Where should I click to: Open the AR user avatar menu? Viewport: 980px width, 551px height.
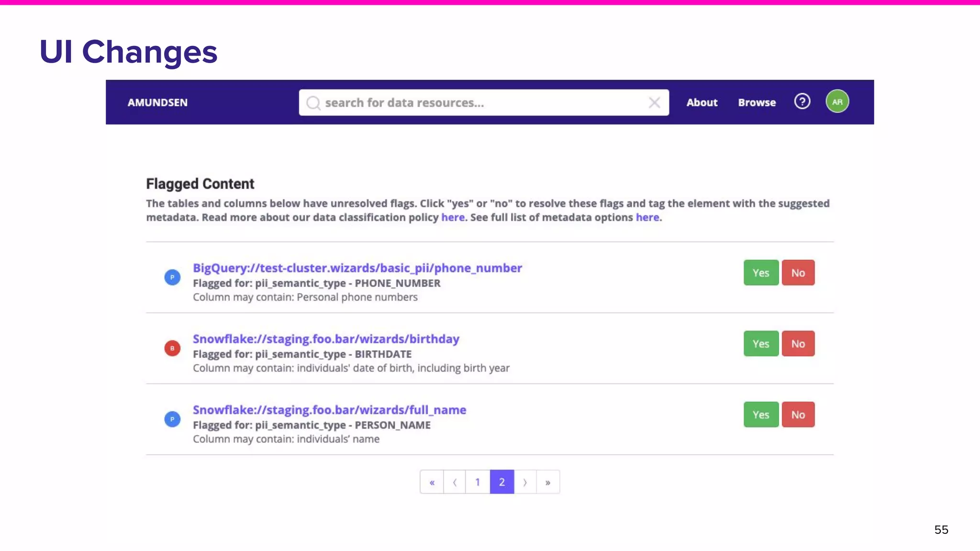click(837, 101)
